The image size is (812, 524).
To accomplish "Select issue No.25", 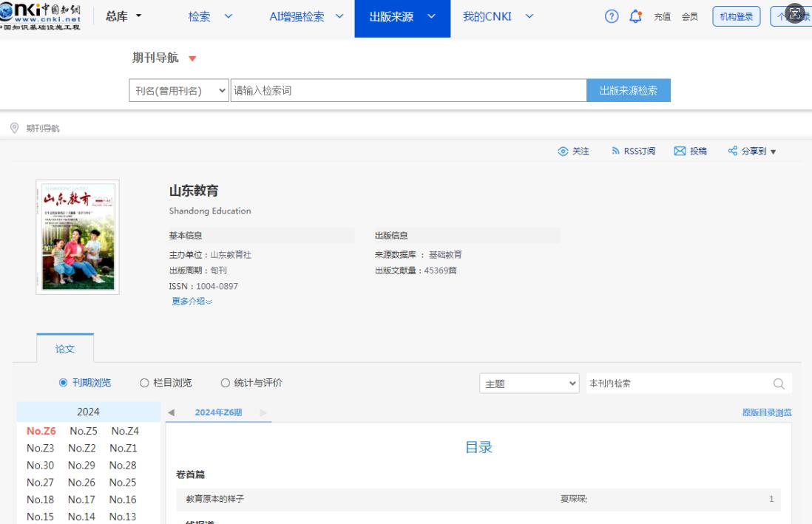I will pos(123,482).
